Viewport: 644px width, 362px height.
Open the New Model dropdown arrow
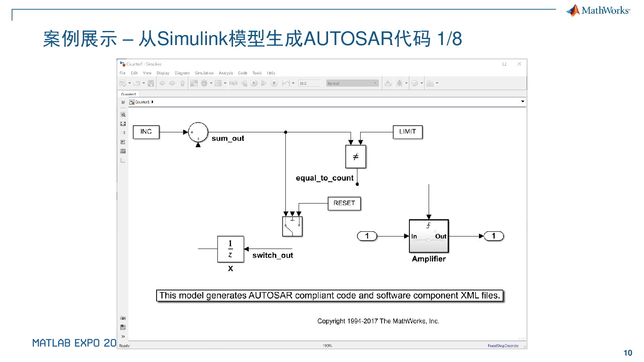(x=130, y=83)
